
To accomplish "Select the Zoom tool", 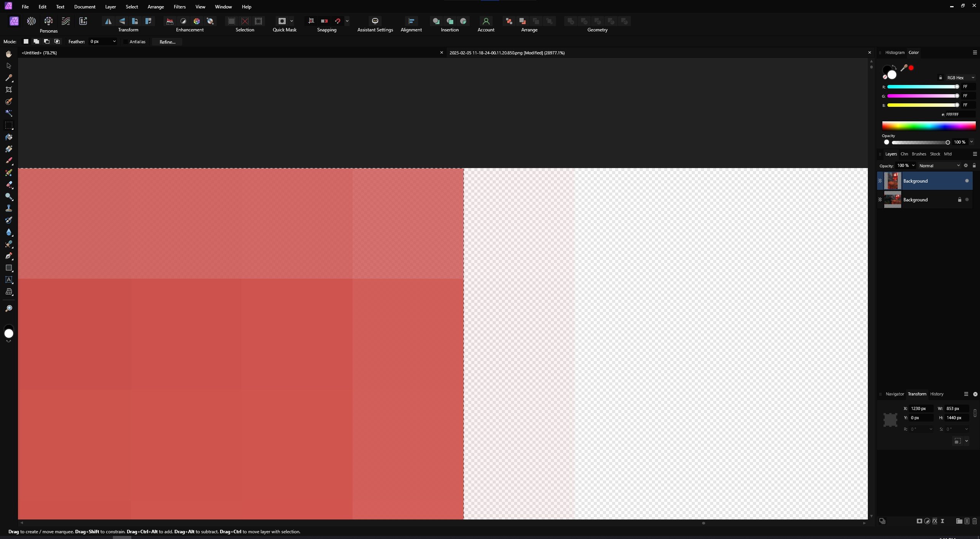I will [9, 309].
